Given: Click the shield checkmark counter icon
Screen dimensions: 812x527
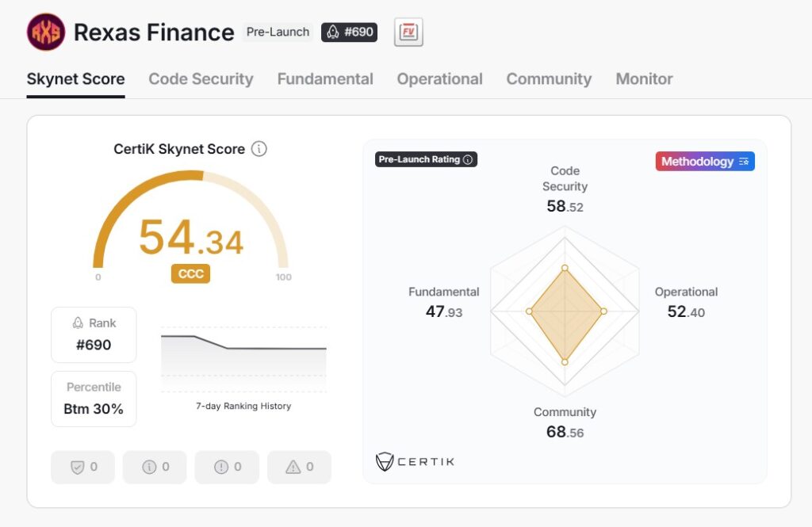Looking at the screenshot, I should tap(82, 468).
